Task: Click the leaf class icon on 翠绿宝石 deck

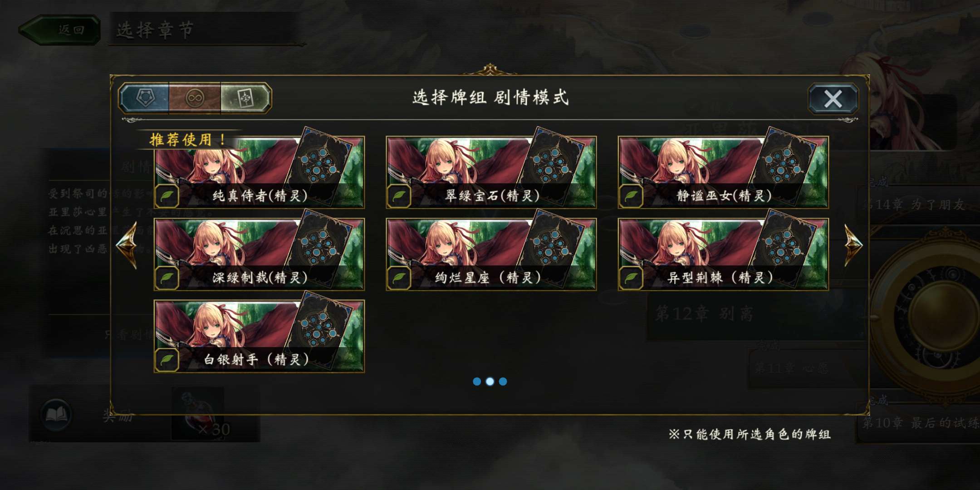Action: click(399, 196)
